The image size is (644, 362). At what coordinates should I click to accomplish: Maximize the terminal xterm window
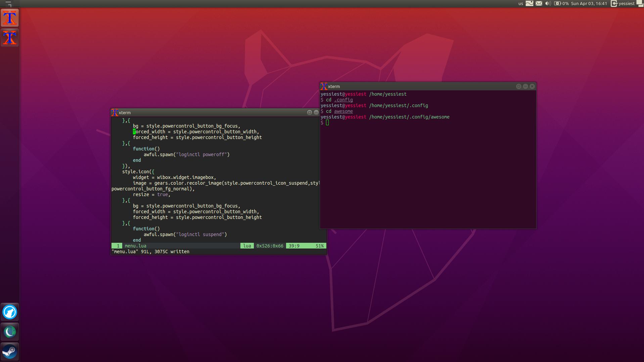click(519, 86)
